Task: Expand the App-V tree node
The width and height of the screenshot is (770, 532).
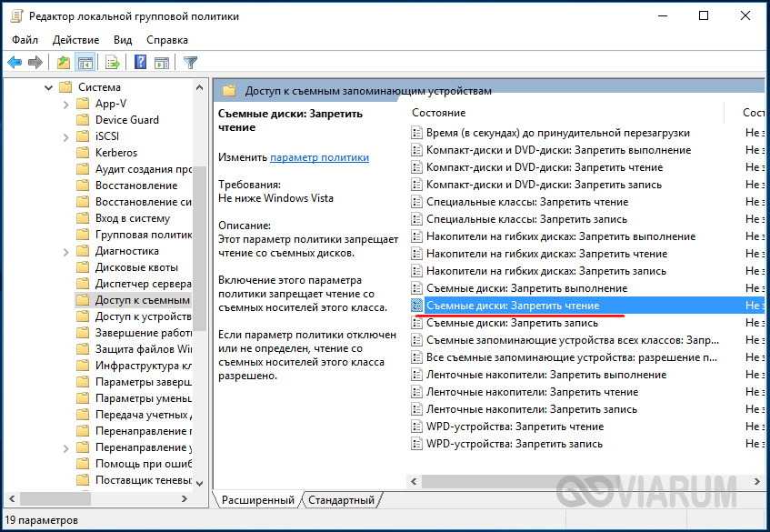Action: point(65,105)
